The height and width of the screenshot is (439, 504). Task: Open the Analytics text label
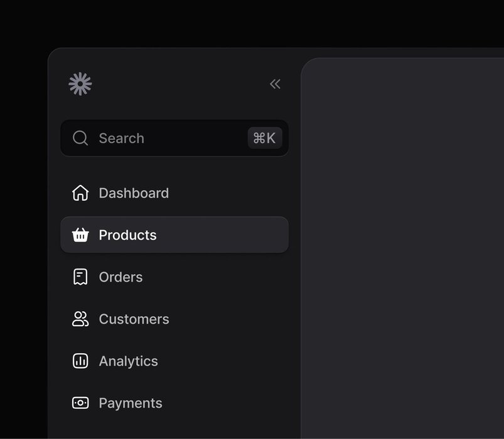[128, 361]
